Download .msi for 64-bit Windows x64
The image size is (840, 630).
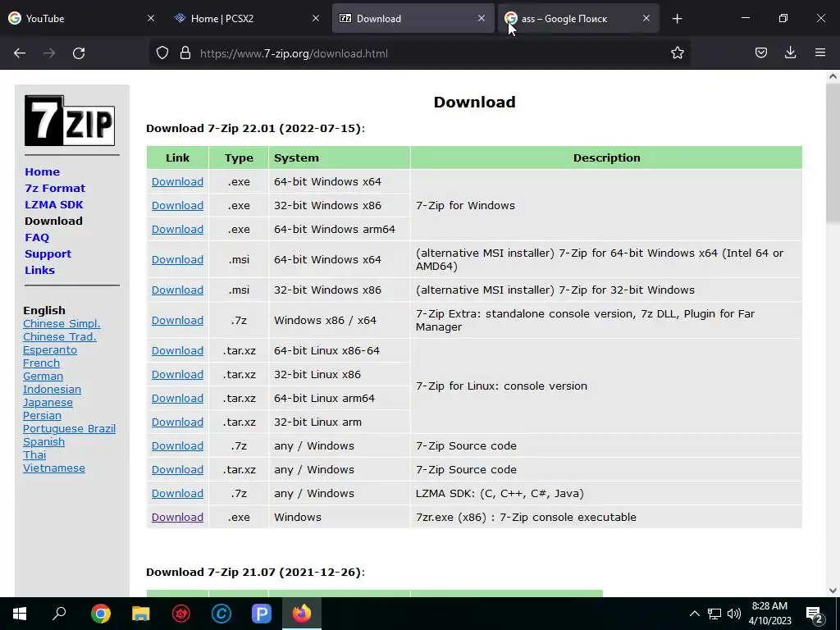(x=177, y=259)
